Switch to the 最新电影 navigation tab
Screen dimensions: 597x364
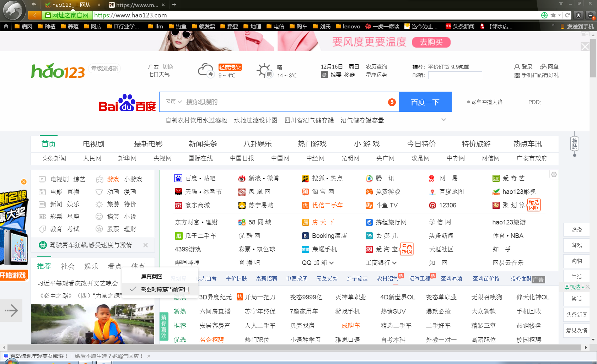(x=148, y=144)
